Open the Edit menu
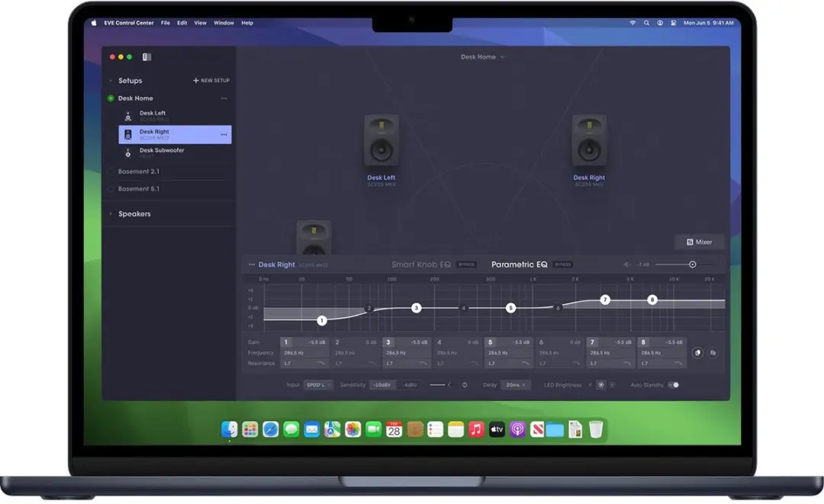The height and width of the screenshot is (504, 824). [182, 23]
